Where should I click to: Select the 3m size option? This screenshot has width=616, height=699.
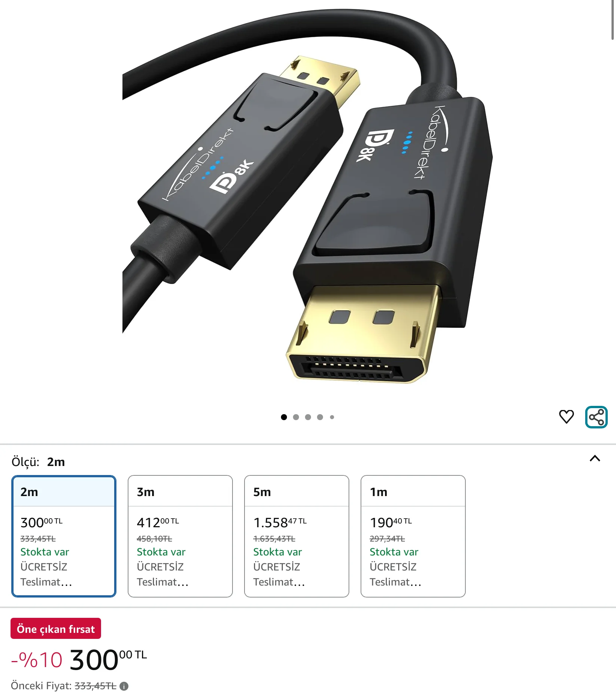coord(180,536)
